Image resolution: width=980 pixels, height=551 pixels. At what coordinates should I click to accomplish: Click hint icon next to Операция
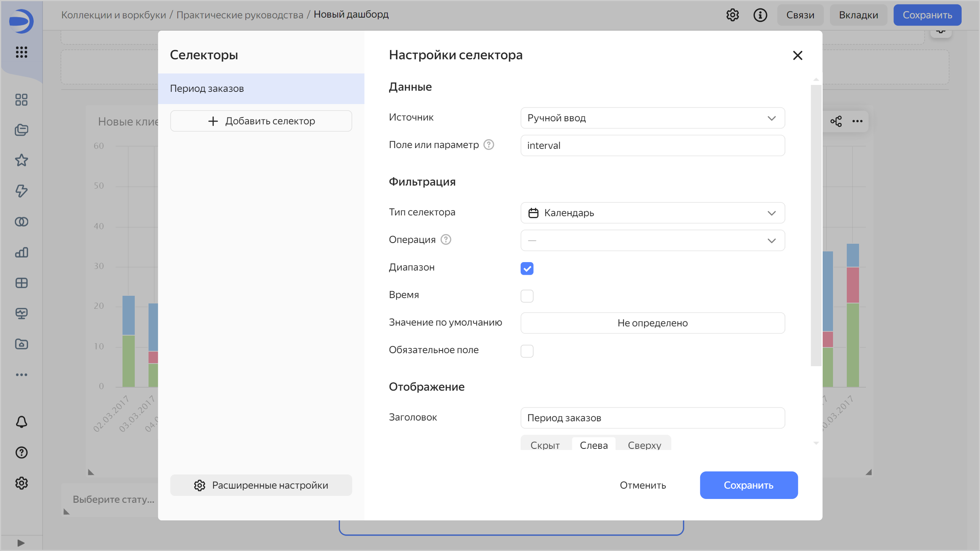click(x=446, y=240)
